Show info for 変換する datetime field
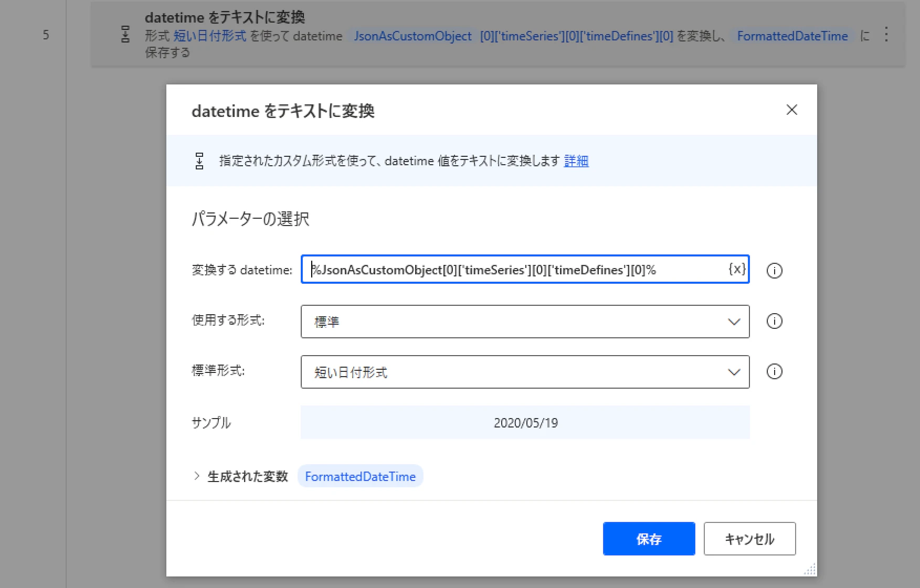The height and width of the screenshot is (588, 920). click(774, 270)
